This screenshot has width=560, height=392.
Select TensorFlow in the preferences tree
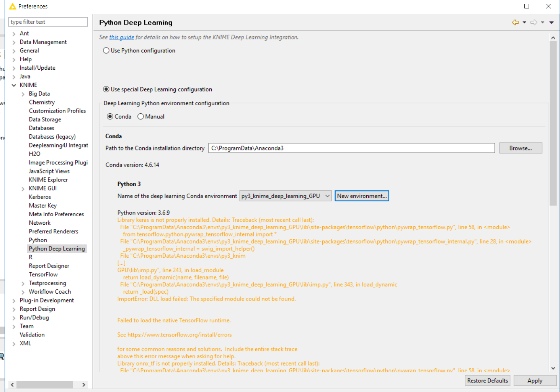43,274
